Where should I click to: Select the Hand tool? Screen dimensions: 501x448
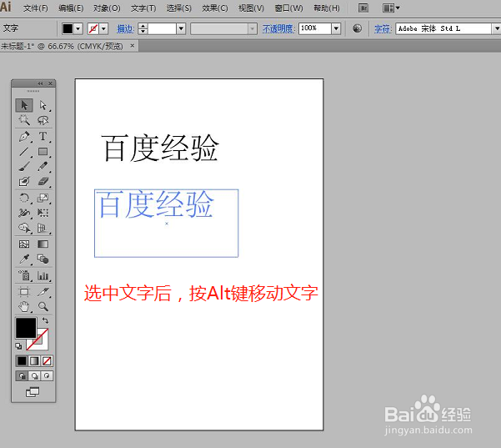[24, 307]
